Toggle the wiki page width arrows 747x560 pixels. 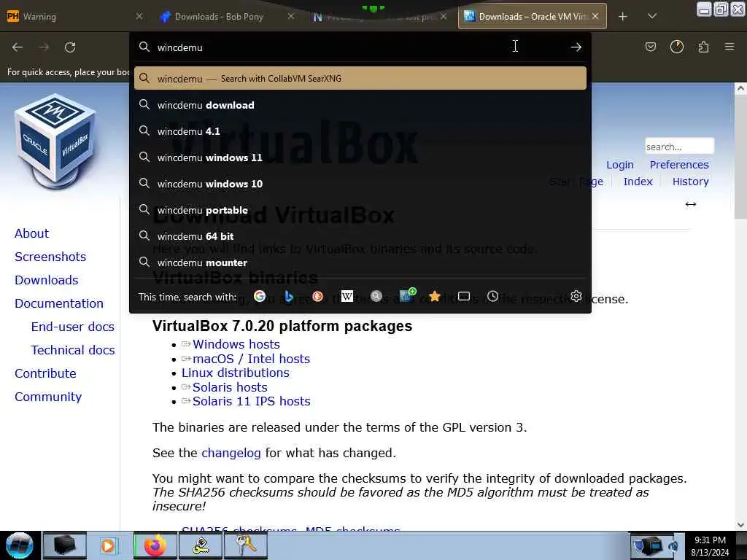(x=690, y=204)
